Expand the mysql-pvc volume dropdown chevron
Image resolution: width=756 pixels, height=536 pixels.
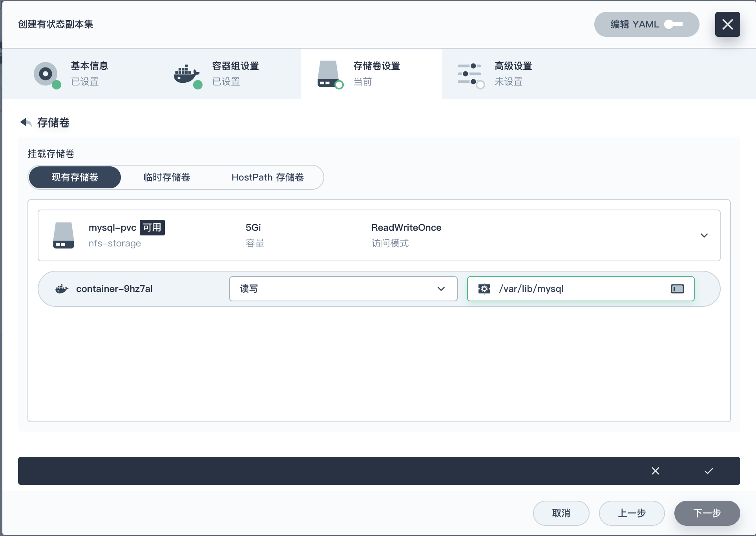704,235
